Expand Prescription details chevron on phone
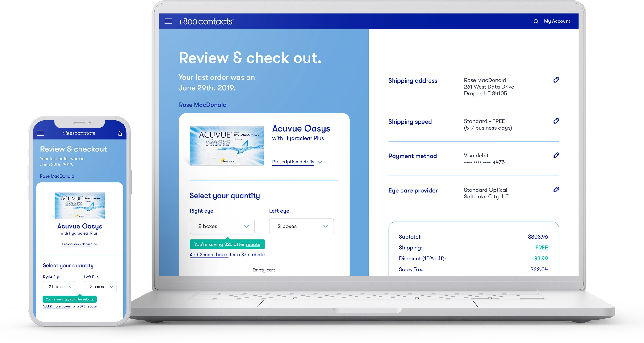The height and width of the screenshot is (343, 644). (x=96, y=244)
